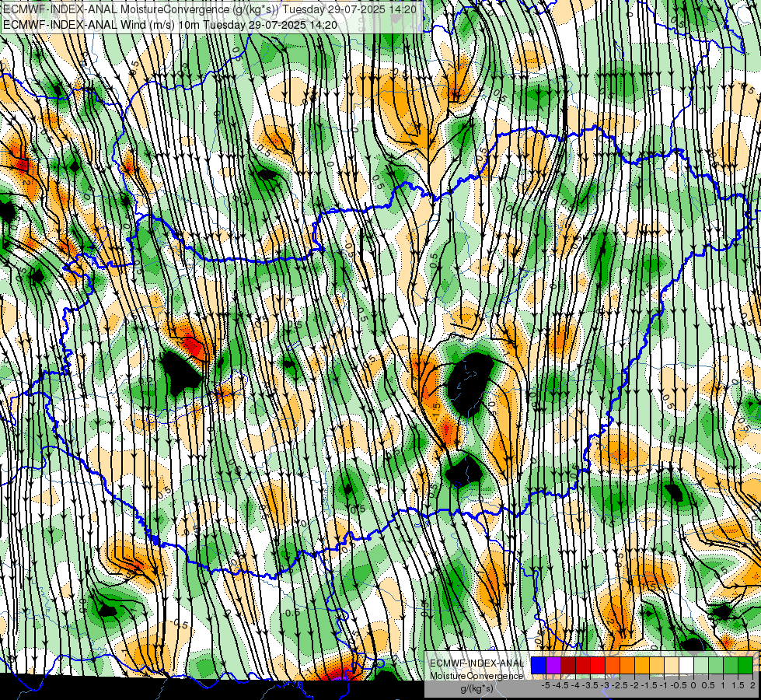Click the '-0.5' tick label in the legend

click(679, 685)
